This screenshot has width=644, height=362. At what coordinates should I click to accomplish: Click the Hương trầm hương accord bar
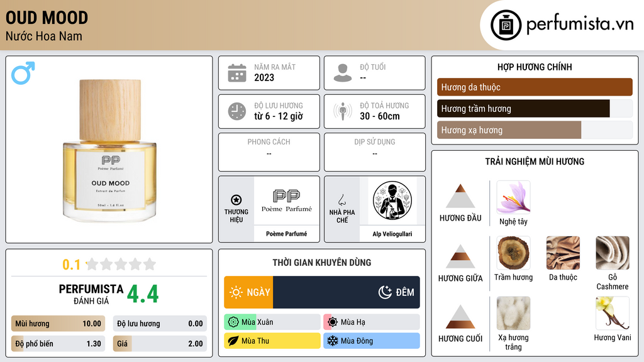535,108
